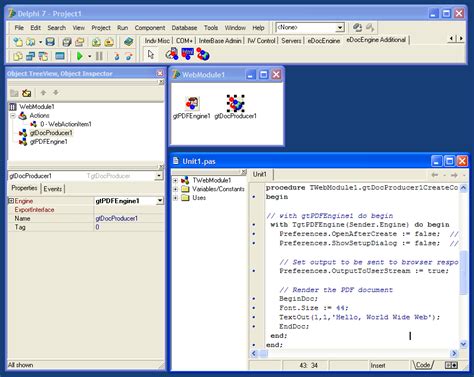Open the Component menu
Image resolution: width=474 pixels, height=377 pixels.
pos(150,28)
